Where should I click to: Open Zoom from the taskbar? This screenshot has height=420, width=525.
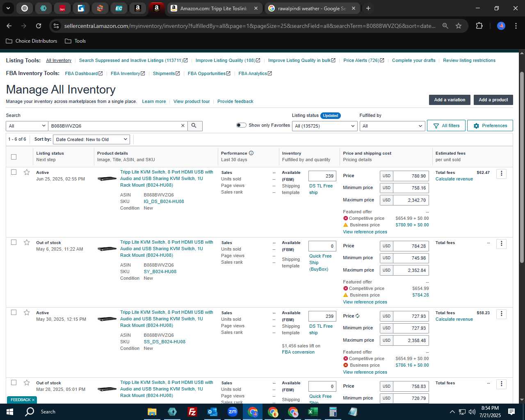coord(232,412)
